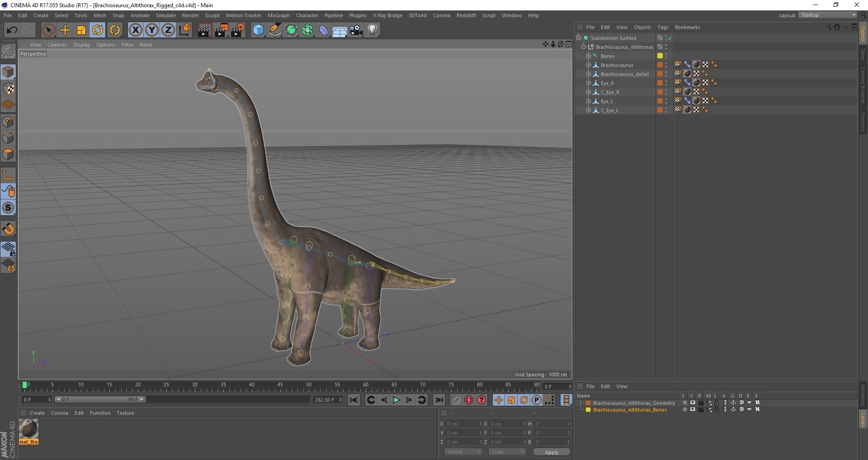Switch to Polygons mode
The height and width of the screenshot is (460, 868).
[x=8, y=154]
